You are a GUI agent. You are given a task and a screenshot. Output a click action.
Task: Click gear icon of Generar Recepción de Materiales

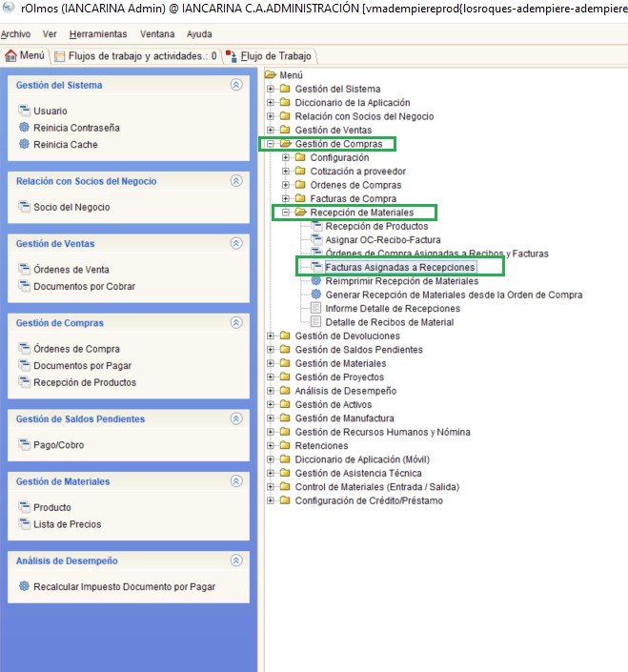316,295
